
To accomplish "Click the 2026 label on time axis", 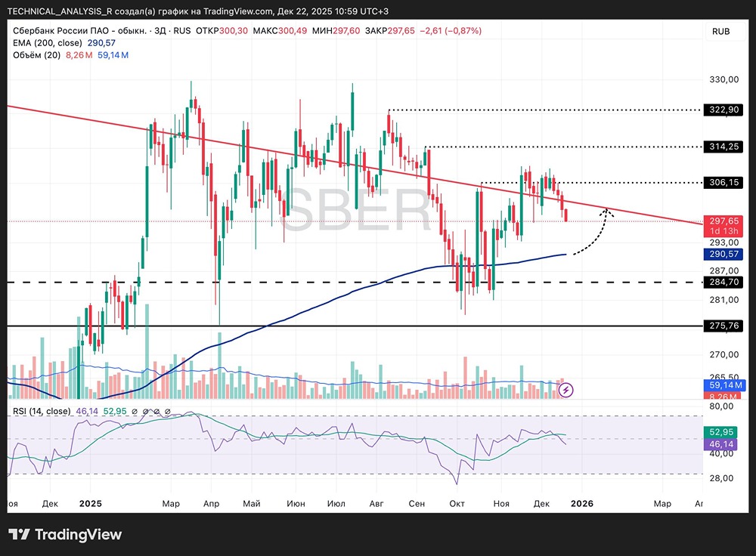I will [x=582, y=503].
